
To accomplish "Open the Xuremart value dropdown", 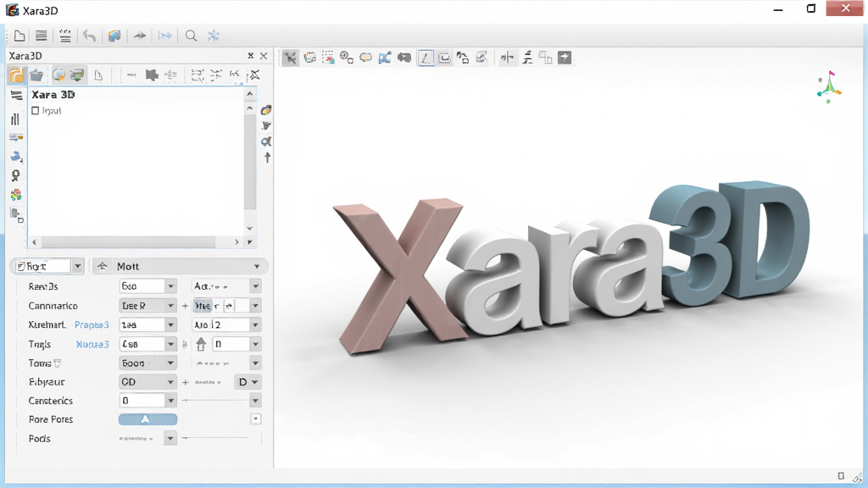I will coord(170,324).
